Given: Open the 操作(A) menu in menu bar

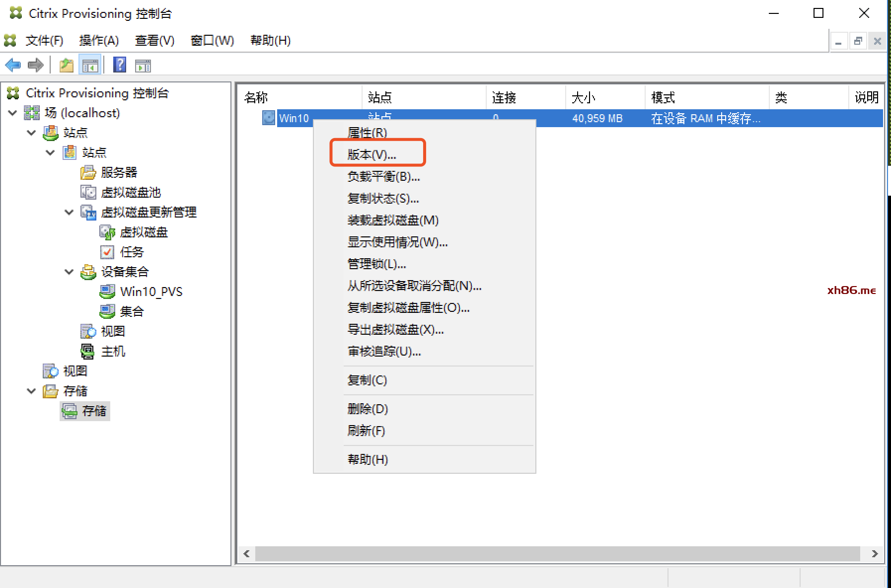Looking at the screenshot, I should click(99, 40).
